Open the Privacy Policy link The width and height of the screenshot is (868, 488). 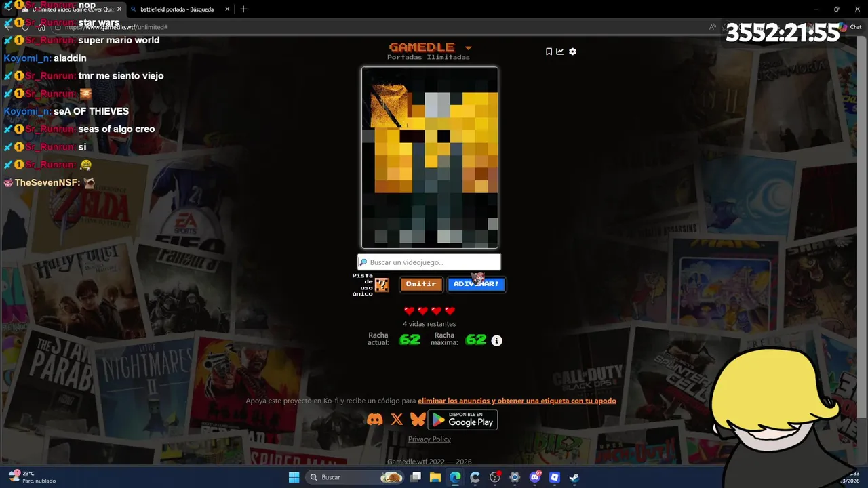(x=429, y=439)
